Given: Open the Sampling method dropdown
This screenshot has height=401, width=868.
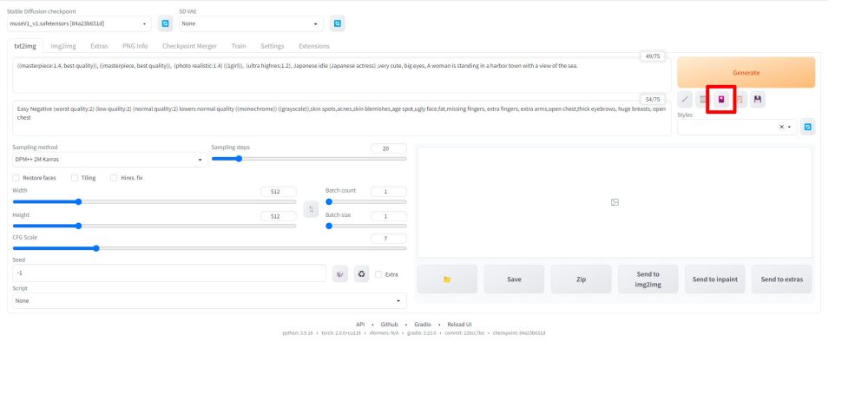Looking at the screenshot, I should 108,160.
